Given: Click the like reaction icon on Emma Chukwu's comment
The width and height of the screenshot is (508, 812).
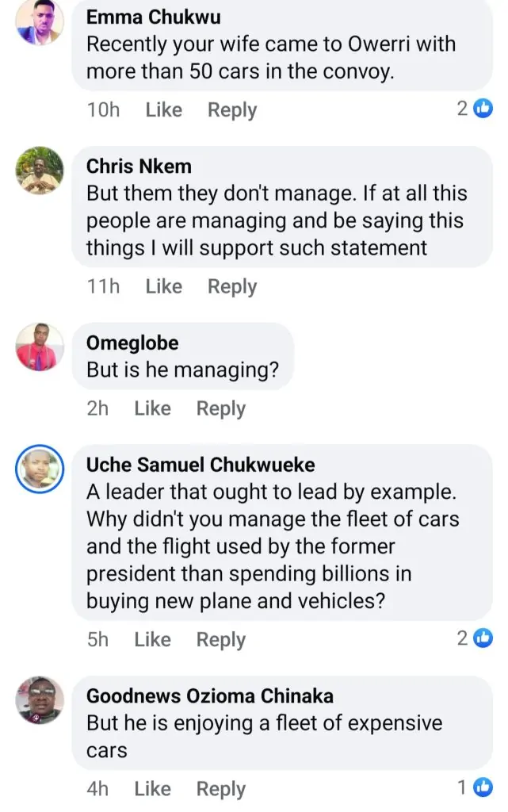Looking at the screenshot, I should [483, 109].
